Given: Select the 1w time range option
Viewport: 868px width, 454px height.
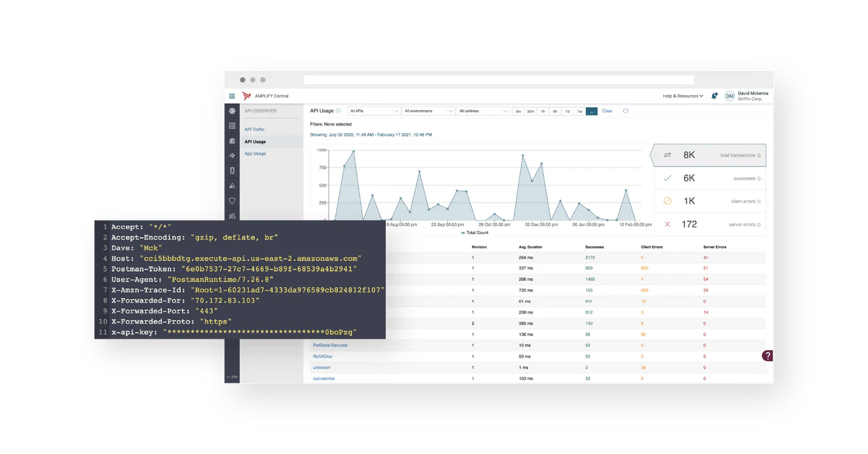Looking at the screenshot, I should coord(580,111).
